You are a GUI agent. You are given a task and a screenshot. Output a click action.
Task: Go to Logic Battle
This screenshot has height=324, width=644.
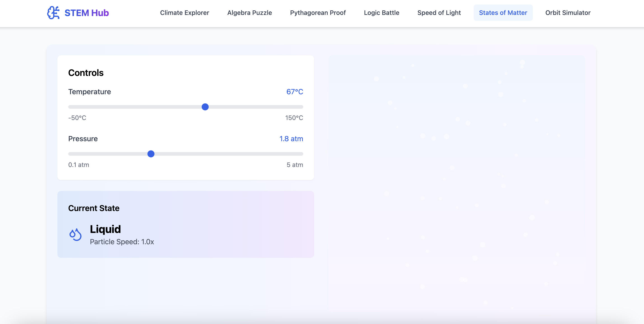point(381,13)
